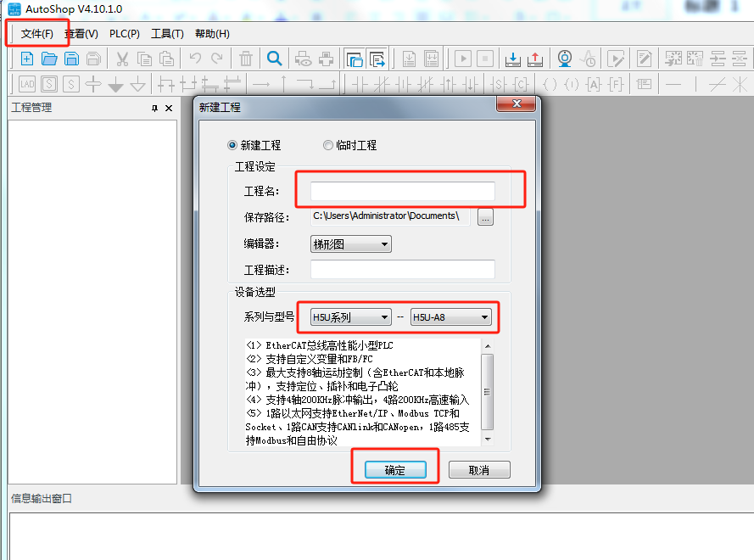Viewport: 754px width, 560px height.
Task: Click the Cut scissors icon
Action: [122, 59]
